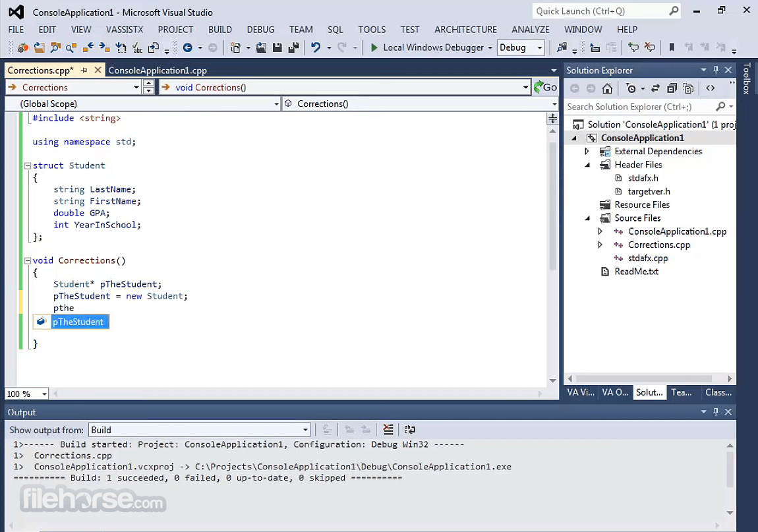The image size is (758, 532).
Task: Pin the Corrections.cpp tab
Action: pyautogui.click(x=84, y=70)
